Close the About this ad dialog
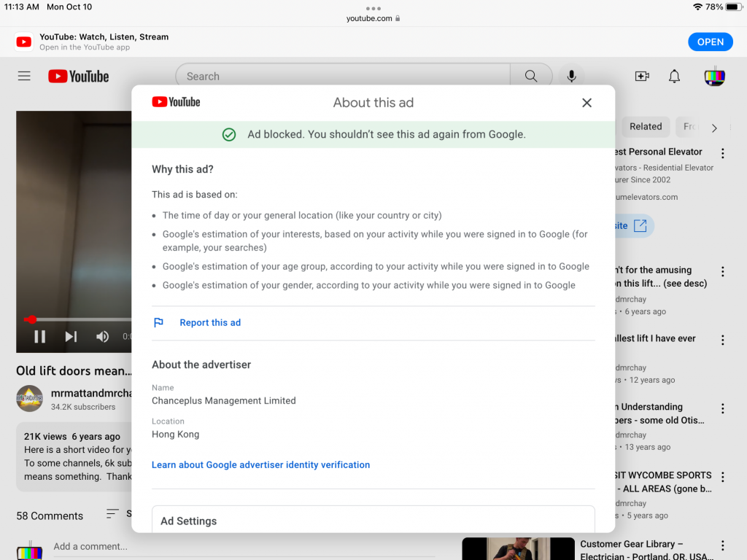The height and width of the screenshot is (560, 747). pyautogui.click(x=587, y=103)
